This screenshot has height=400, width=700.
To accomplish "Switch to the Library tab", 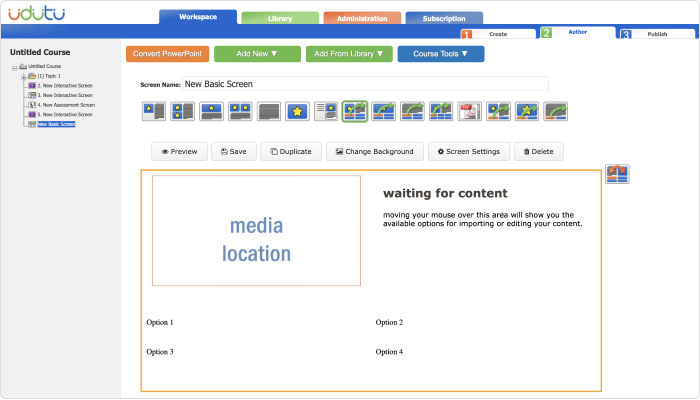I will [280, 18].
